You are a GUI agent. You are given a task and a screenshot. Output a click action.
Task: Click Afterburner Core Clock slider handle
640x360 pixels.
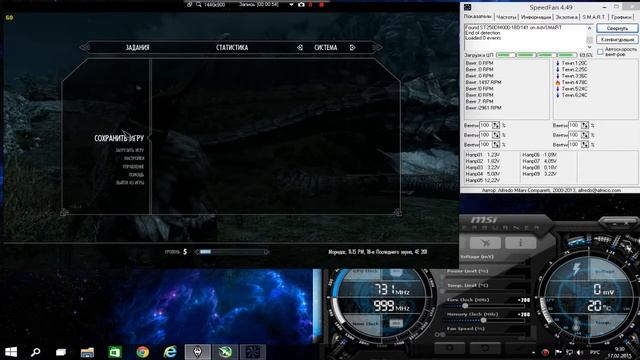[x=464, y=306]
